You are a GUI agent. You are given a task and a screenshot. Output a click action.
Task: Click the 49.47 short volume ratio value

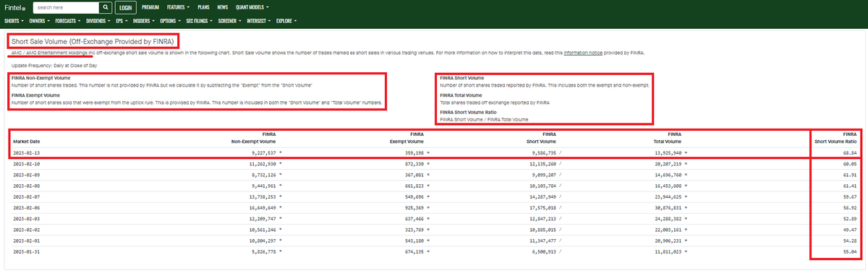[x=851, y=230]
